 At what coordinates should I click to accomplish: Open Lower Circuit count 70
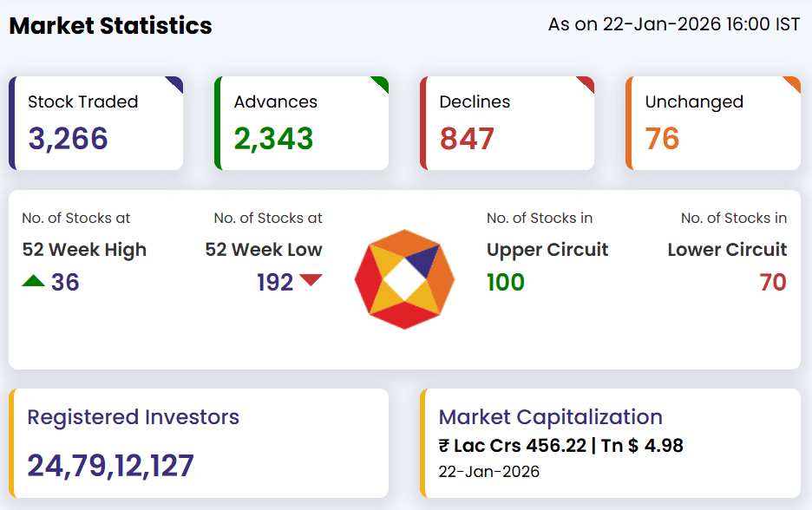pos(772,283)
